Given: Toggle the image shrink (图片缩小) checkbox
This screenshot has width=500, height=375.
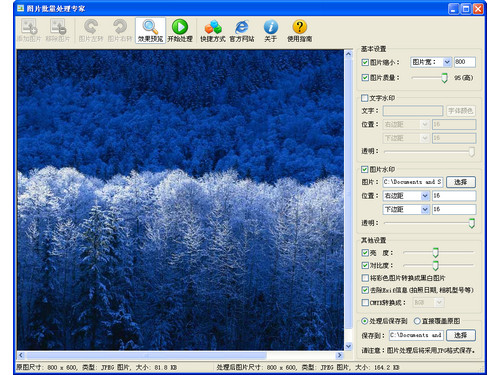Looking at the screenshot, I should (x=365, y=62).
